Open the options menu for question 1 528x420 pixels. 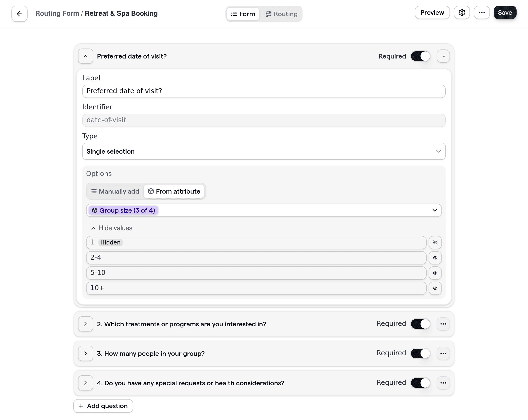[443, 56]
